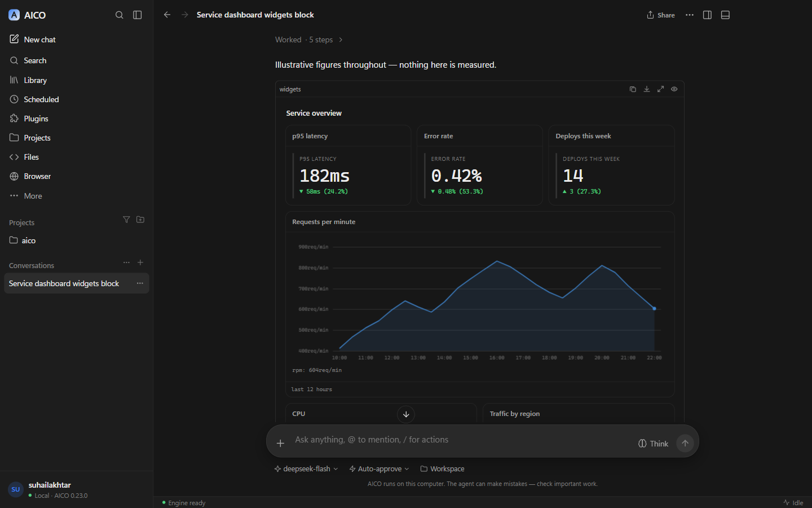Copy the widgets block content
The width and height of the screenshot is (812, 508).
pos(633,89)
